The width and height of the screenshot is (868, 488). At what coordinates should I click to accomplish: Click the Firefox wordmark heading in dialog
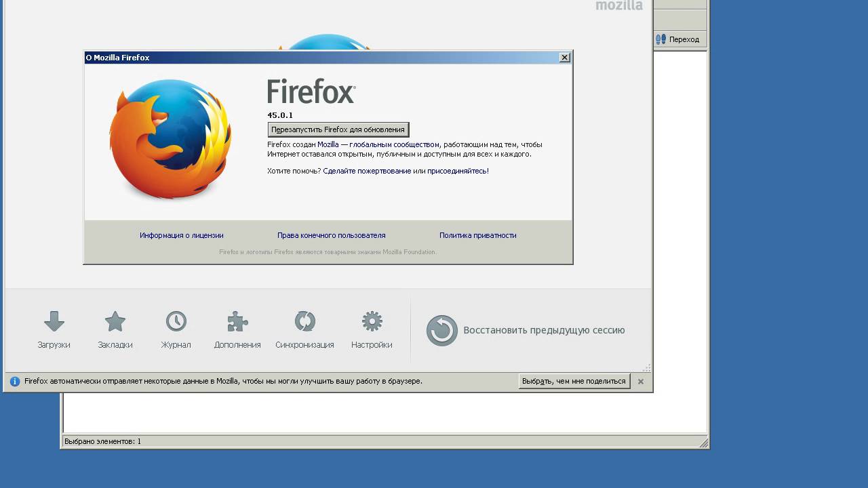pyautogui.click(x=311, y=91)
